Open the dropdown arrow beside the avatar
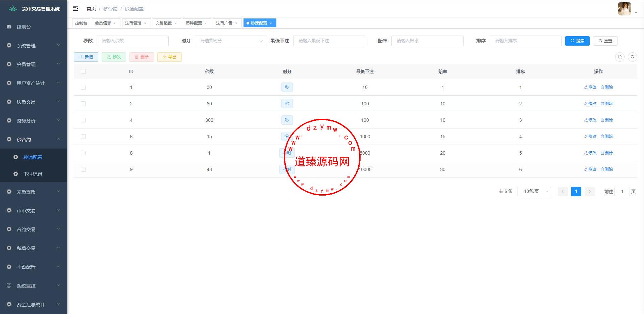This screenshot has height=314, width=644. pos(636,12)
